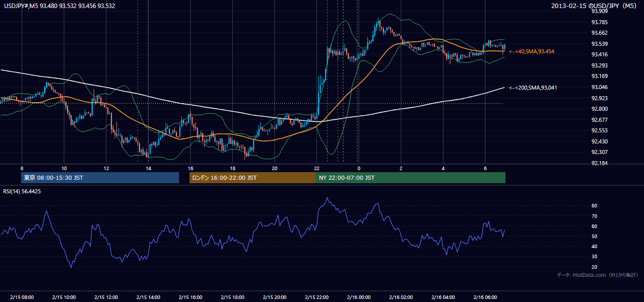Click the 40 SMA 93.454 label

click(532, 51)
